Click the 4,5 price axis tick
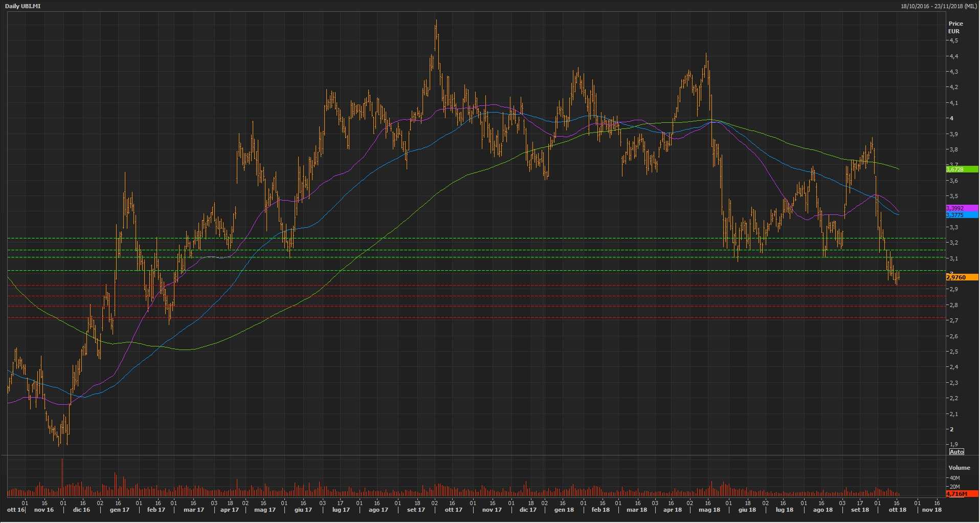The height and width of the screenshot is (523, 980). point(954,40)
